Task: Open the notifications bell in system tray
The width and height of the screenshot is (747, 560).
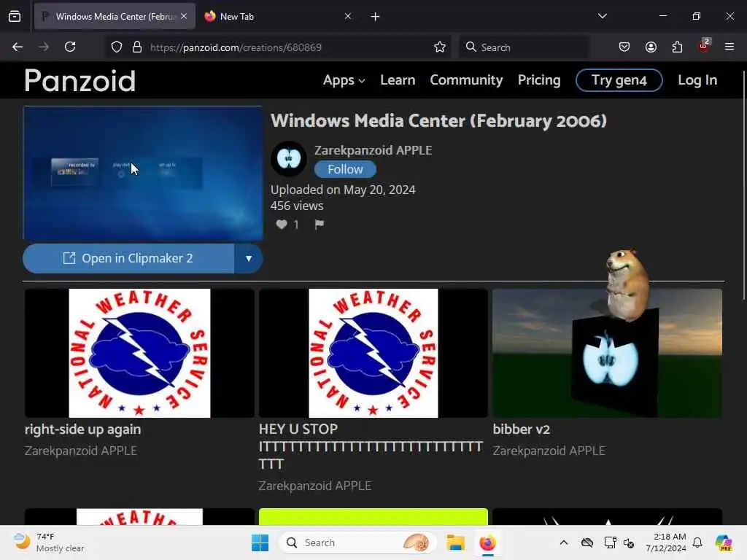Action: [697, 542]
